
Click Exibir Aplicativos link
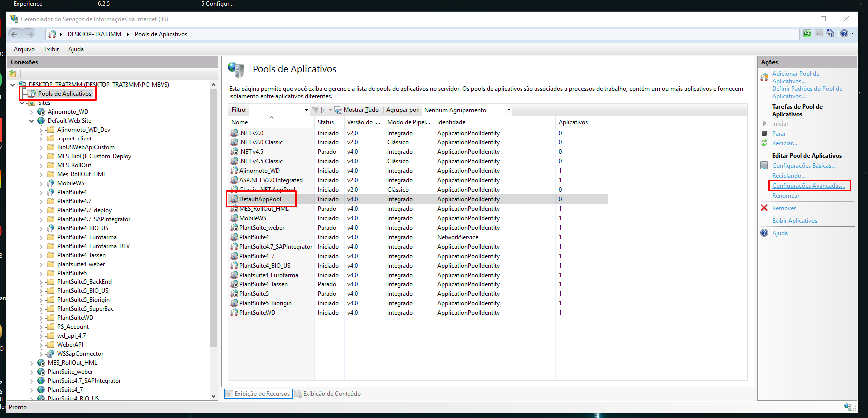coord(795,221)
